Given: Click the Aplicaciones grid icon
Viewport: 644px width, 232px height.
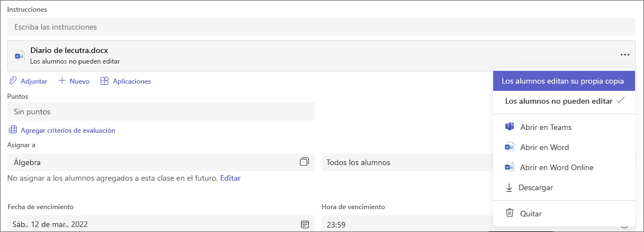Looking at the screenshot, I should pos(104,81).
